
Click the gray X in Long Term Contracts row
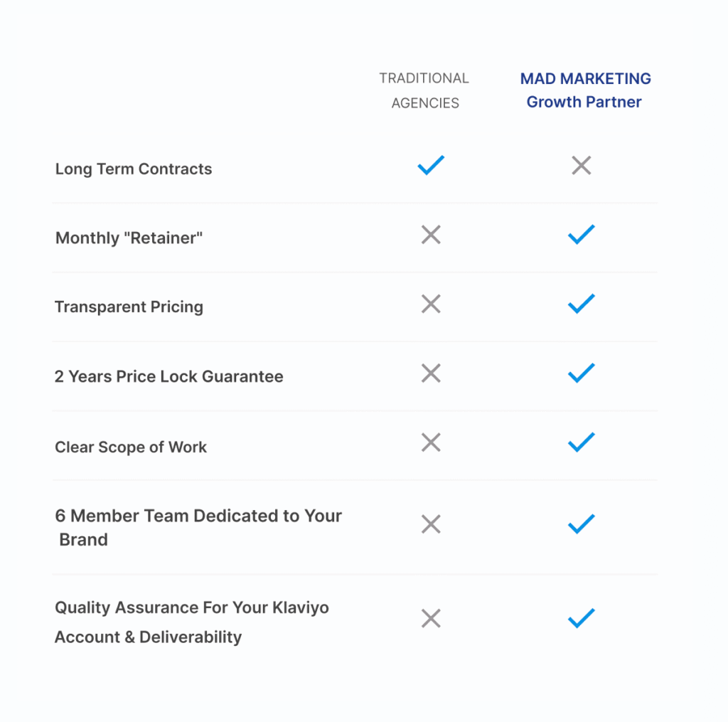point(582,166)
